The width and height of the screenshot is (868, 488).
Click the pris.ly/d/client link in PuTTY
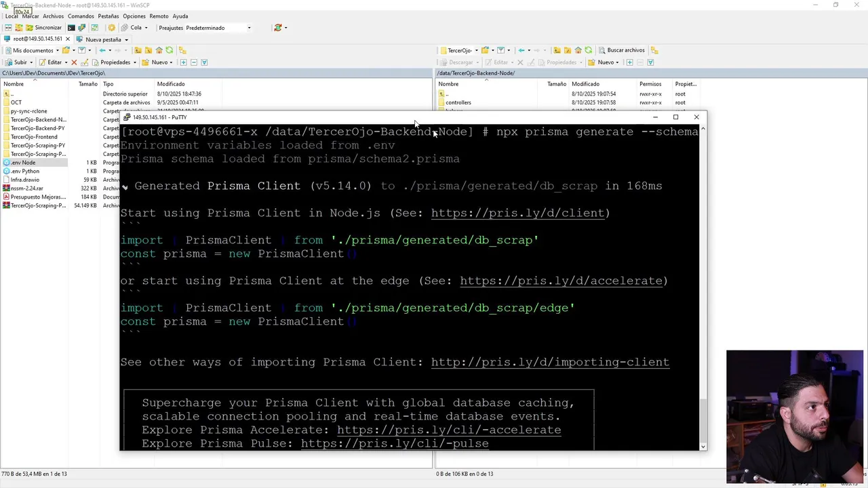[518, 213]
